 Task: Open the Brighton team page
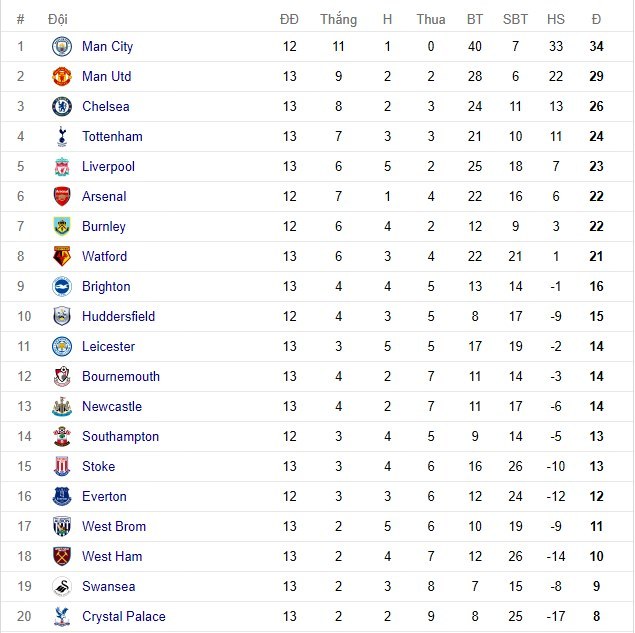[x=106, y=287]
